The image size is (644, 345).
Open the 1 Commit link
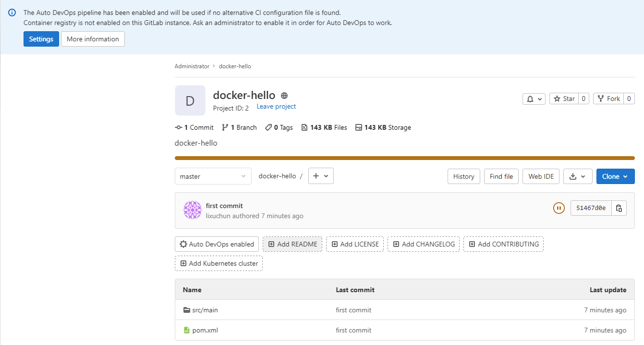coord(194,127)
